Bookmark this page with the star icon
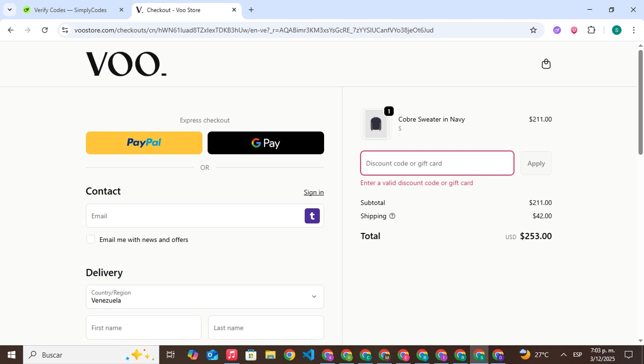The image size is (644, 364). pyautogui.click(x=533, y=30)
